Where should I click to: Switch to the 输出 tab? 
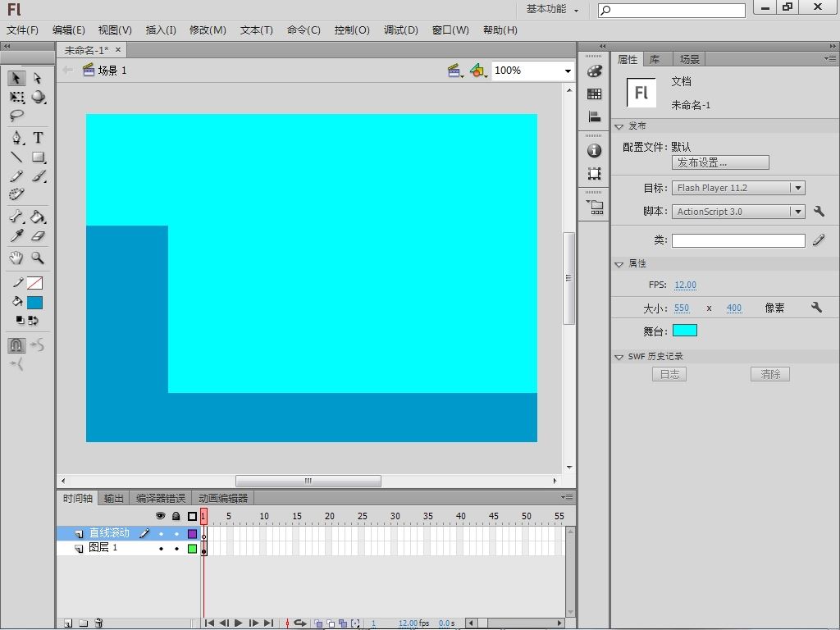click(x=113, y=498)
